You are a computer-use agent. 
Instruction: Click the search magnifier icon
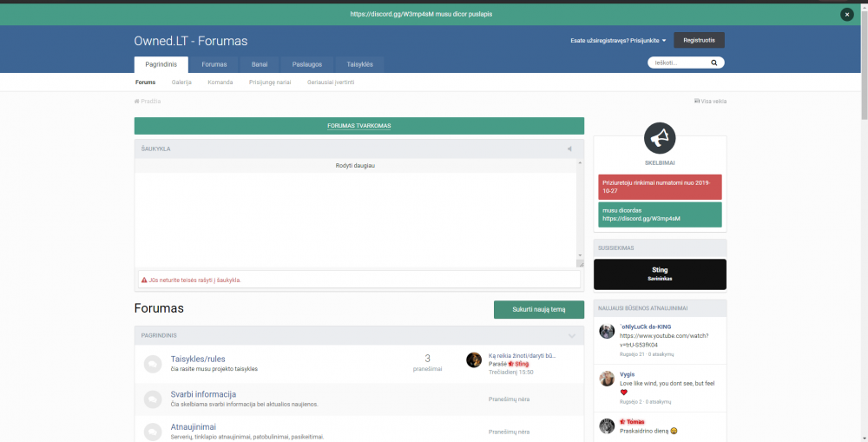pyautogui.click(x=714, y=63)
